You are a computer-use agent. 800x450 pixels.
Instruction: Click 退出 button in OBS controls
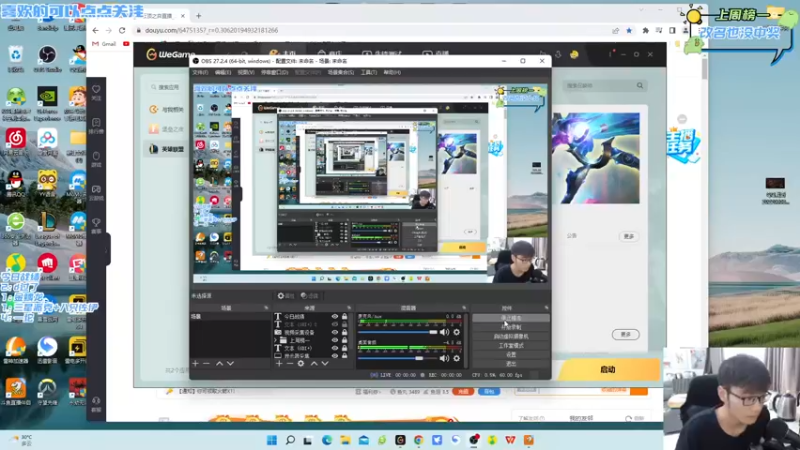click(x=511, y=364)
